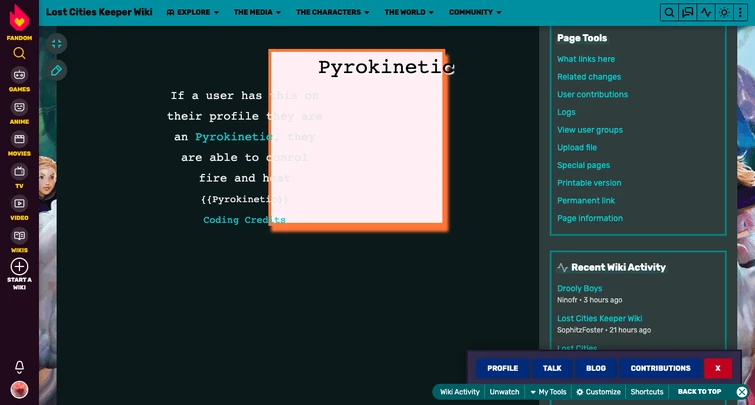Toggle the light/dark theme switch
The height and width of the screenshot is (405, 755).
tap(724, 13)
